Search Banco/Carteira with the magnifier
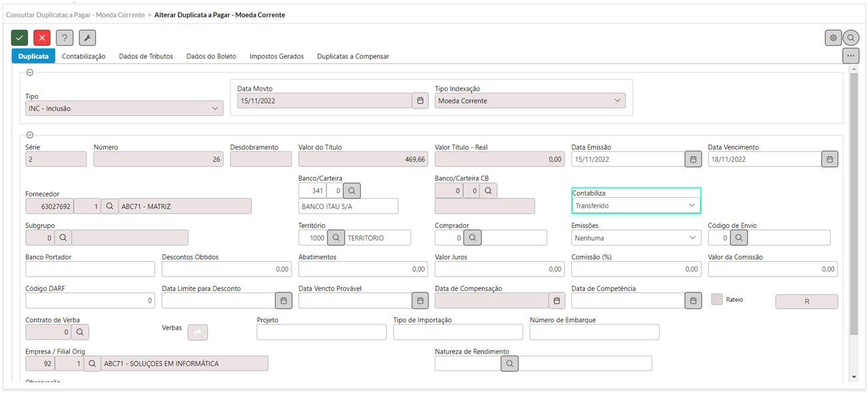The height and width of the screenshot is (393, 868). click(x=352, y=191)
